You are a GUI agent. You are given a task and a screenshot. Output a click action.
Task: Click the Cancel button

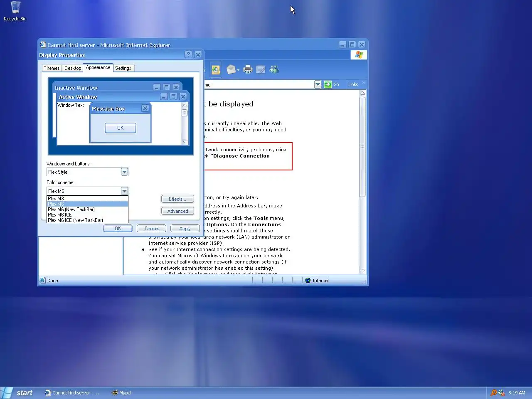coord(151,229)
